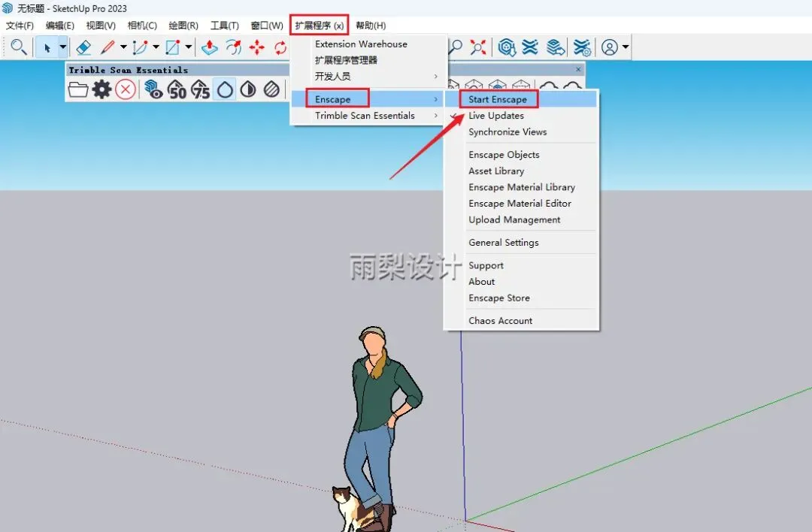The image size is (812, 532).
Task: Select the Arc tool
Action: point(140,47)
